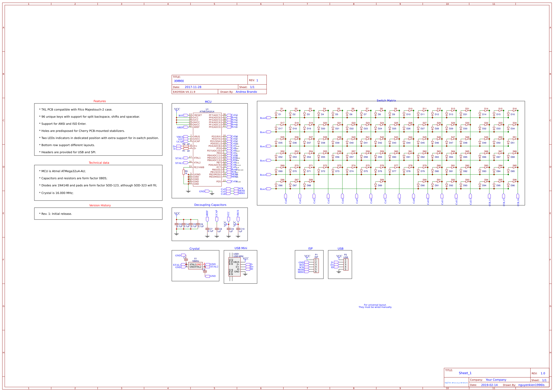Click the Switch Matrix section heading
This screenshot has height=392, width=554.
pos(386,101)
